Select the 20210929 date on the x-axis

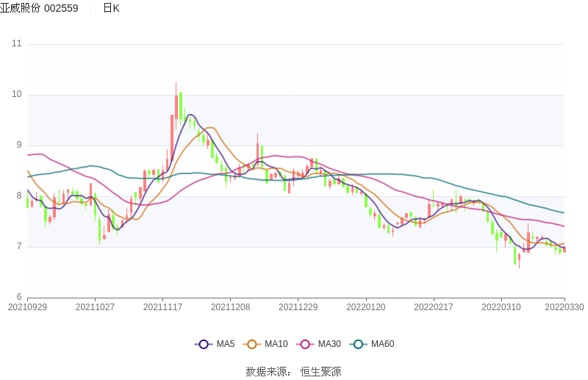coord(27,307)
